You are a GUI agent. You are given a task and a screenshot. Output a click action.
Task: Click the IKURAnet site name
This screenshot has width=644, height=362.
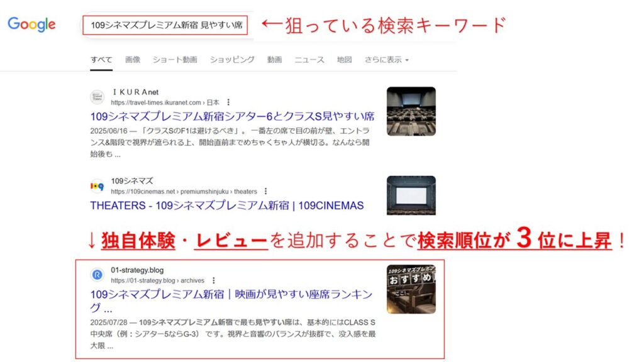[135, 92]
